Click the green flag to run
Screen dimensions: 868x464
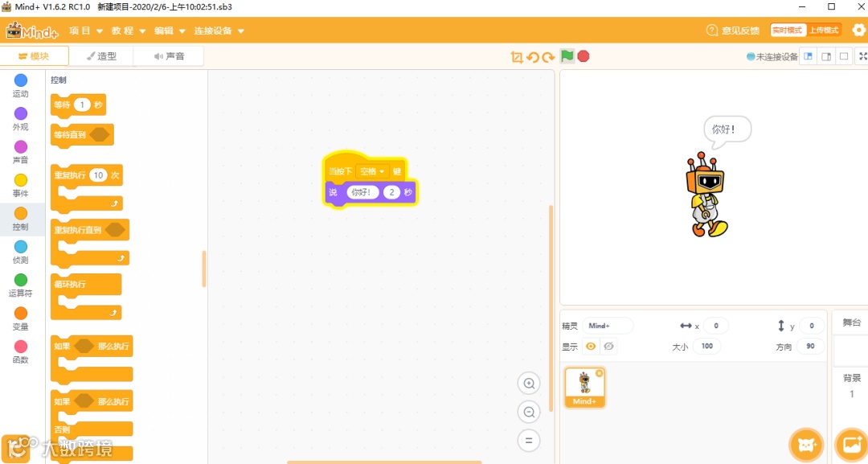[567, 56]
